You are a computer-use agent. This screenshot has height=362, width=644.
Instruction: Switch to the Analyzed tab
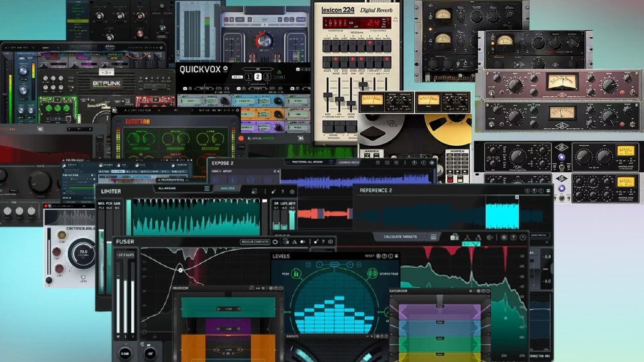[x=228, y=187]
